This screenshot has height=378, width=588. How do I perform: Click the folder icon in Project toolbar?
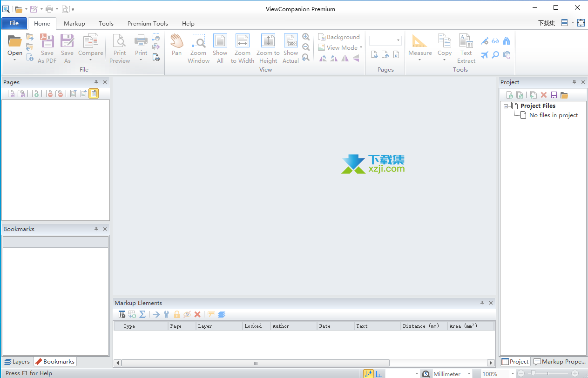tap(564, 95)
